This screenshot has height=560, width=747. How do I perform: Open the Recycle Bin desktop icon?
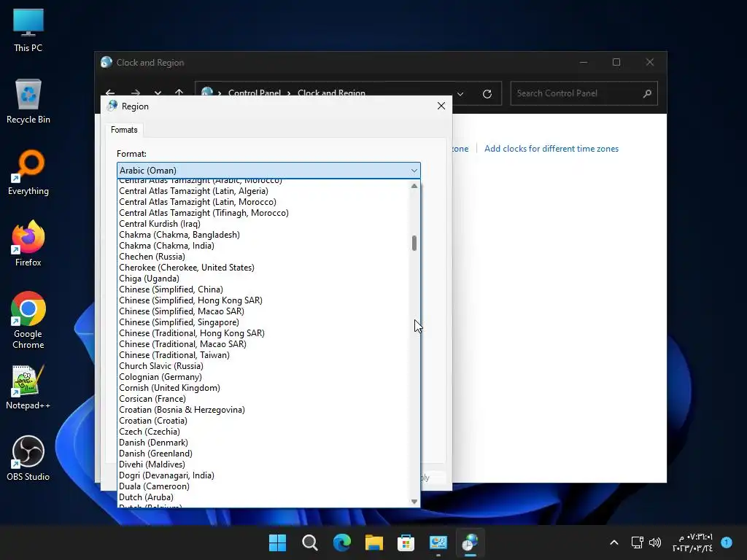click(28, 101)
